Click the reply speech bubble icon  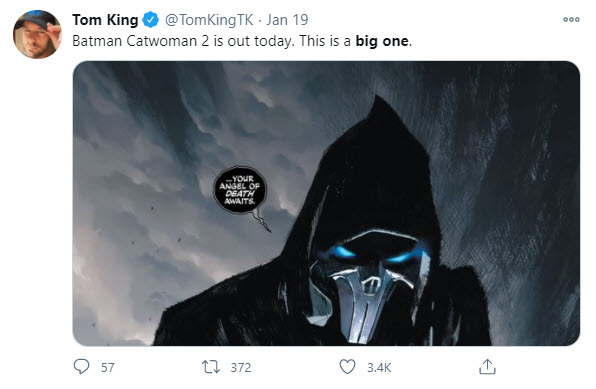[81, 367]
